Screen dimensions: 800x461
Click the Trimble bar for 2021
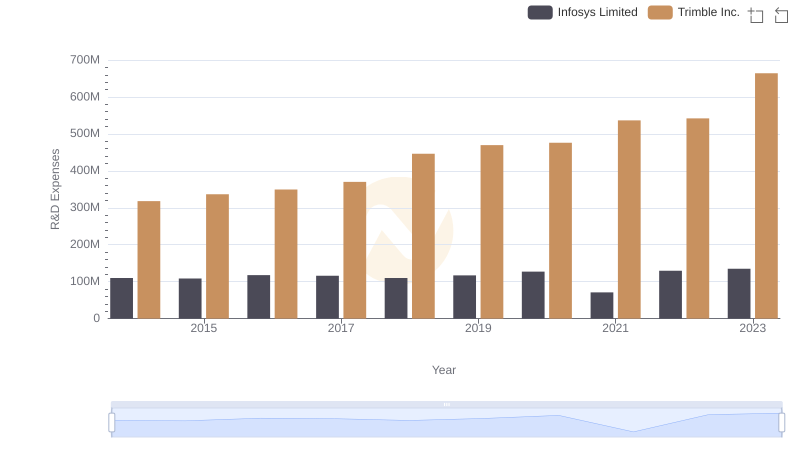(629, 219)
